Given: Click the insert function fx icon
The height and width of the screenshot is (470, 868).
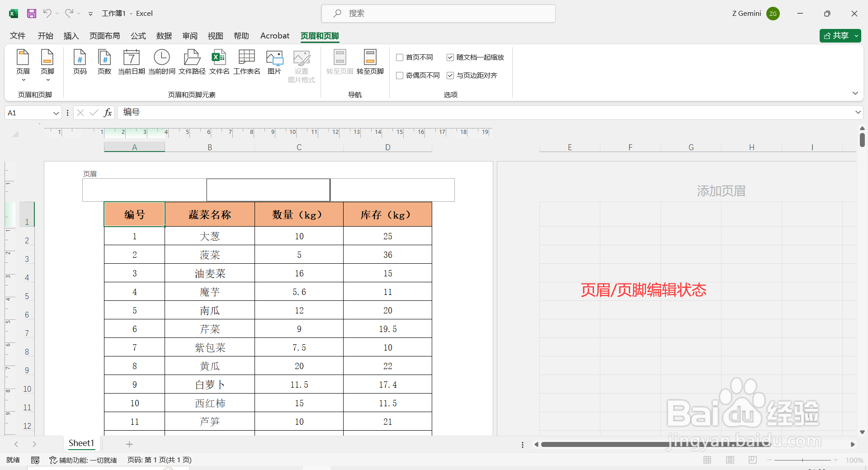Looking at the screenshot, I should coord(108,113).
